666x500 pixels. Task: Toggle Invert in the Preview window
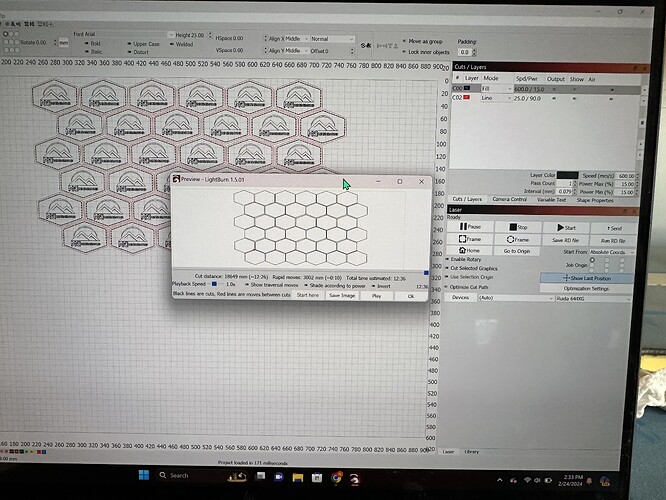(x=381, y=286)
